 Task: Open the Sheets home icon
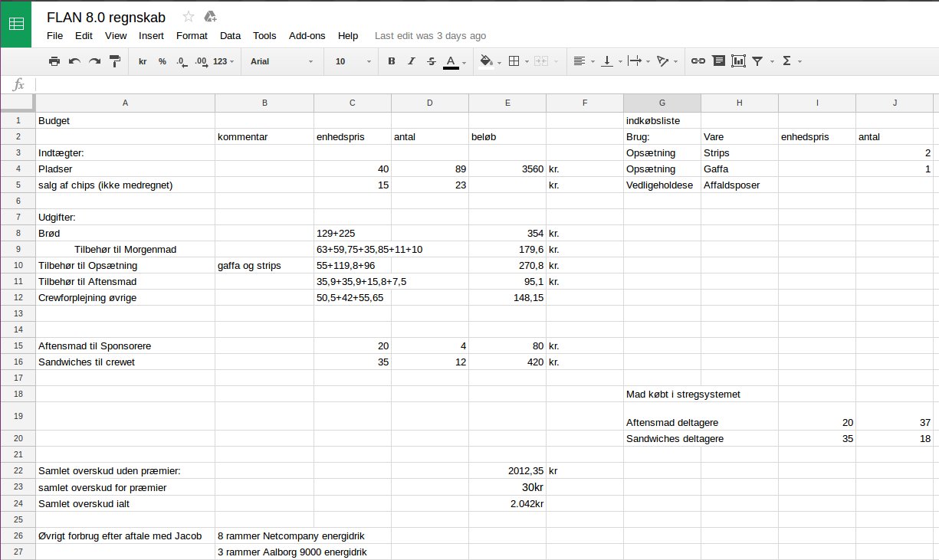pyautogui.click(x=16, y=24)
